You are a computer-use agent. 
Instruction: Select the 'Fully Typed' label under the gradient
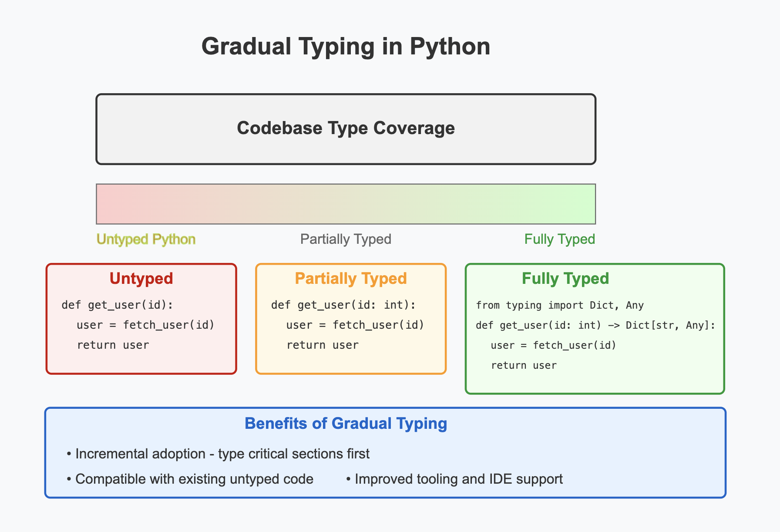coord(560,239)
